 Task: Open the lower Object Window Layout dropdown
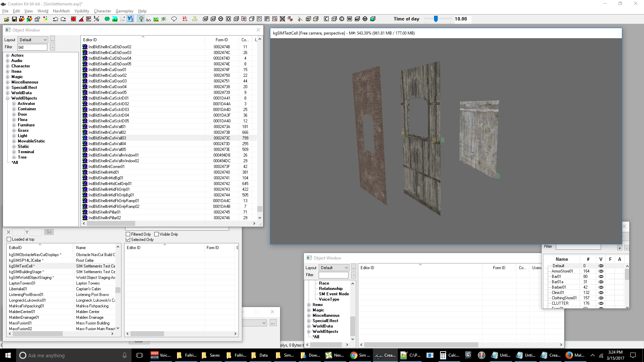coord(334,268)
